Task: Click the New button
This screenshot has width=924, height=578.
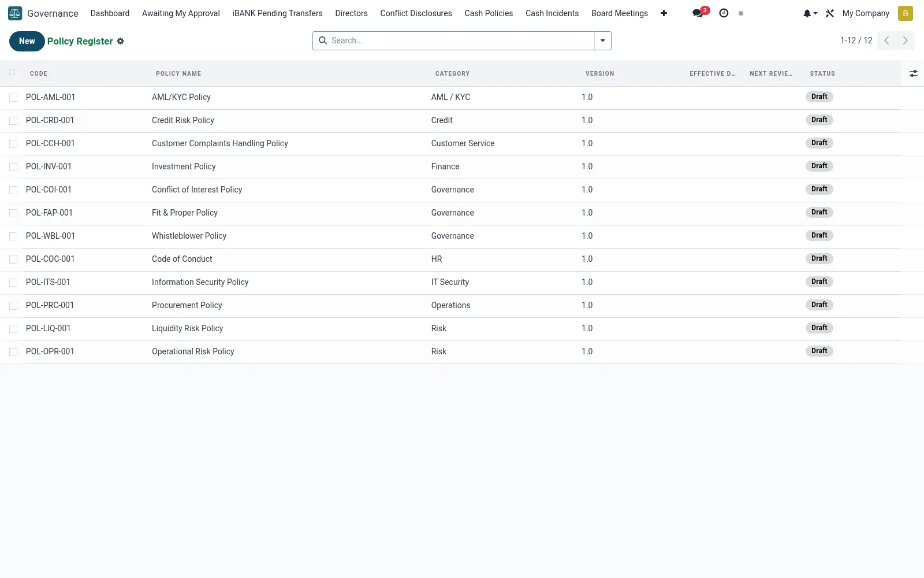Action: 27,41
